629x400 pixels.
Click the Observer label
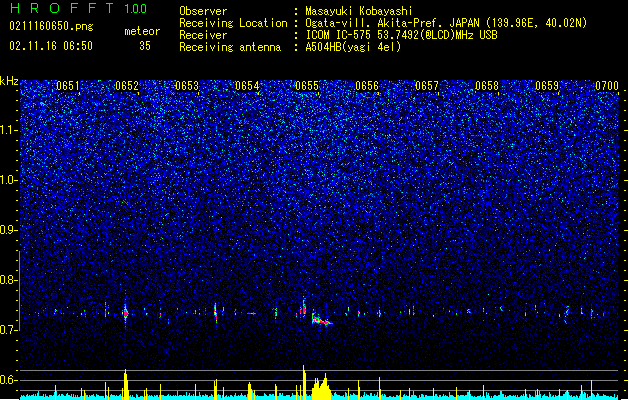point(203,11)
